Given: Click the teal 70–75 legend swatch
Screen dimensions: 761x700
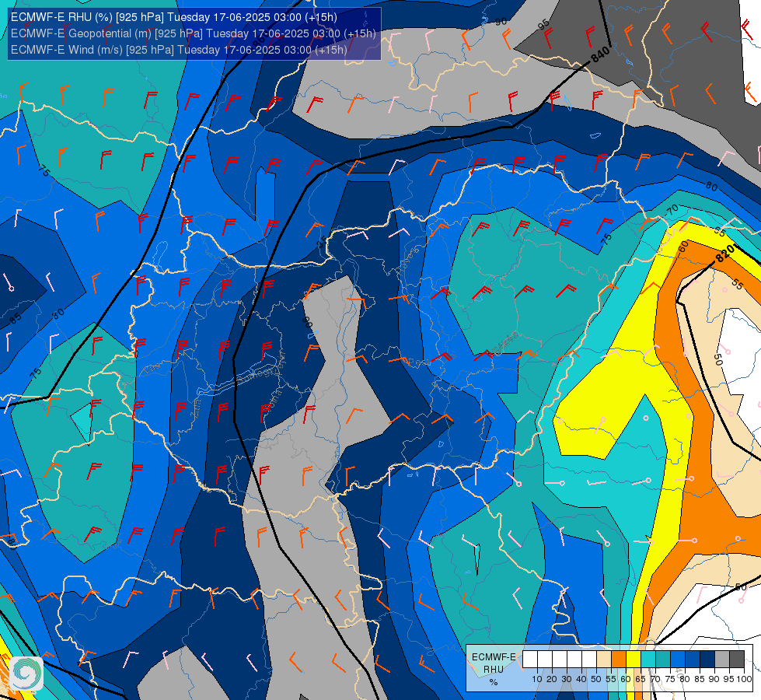Looking at the screenshot, I should [664, 660].
